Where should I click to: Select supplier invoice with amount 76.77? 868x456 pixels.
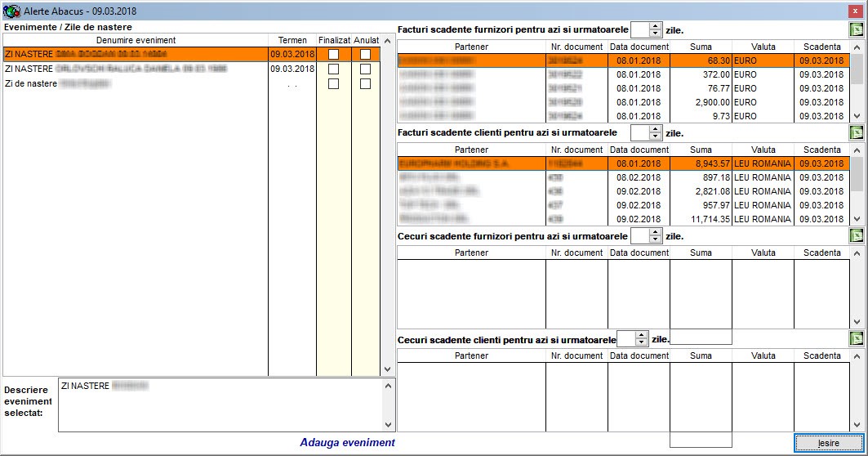[x=623, y=88]
